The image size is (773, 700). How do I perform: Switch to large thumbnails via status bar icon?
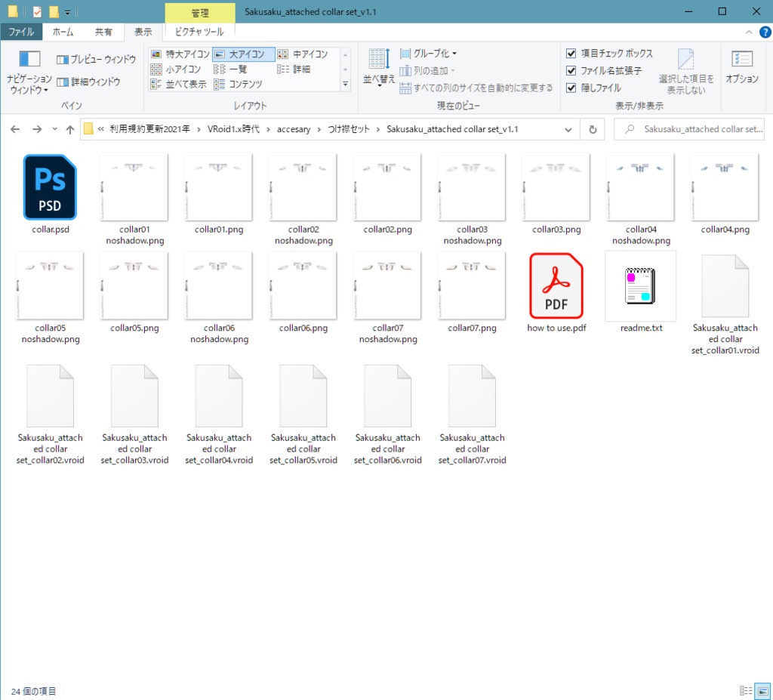point(763,691)
